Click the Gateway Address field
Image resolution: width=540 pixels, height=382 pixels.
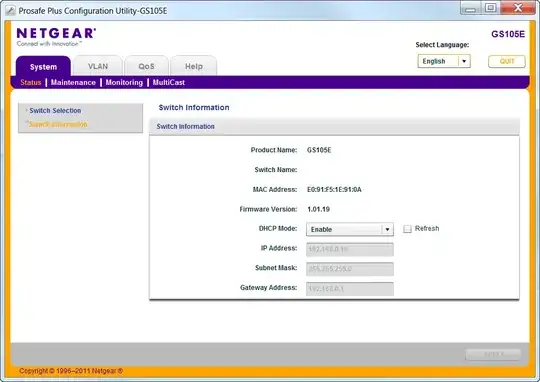(350, 289)
